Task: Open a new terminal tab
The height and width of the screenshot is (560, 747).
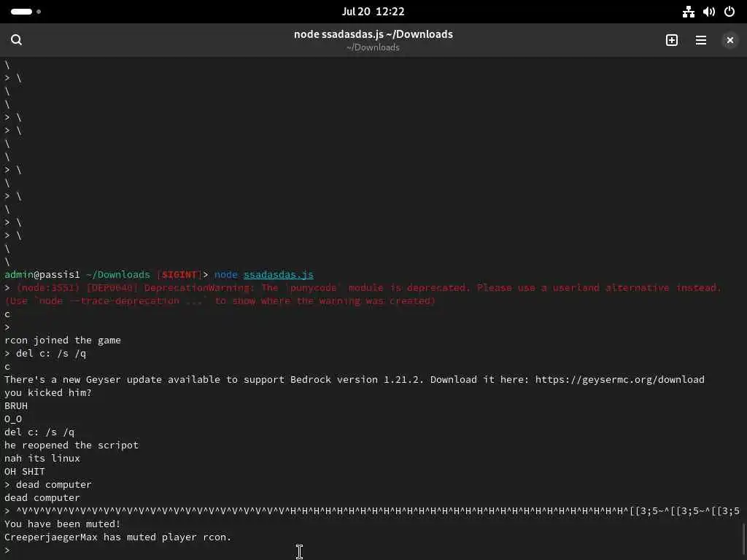Action: click(x=672, y=40)
